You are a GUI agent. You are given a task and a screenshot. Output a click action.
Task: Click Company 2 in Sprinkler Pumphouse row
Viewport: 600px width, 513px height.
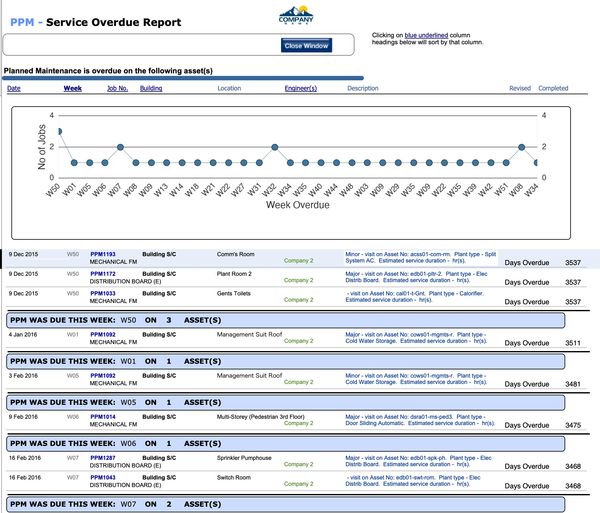299,464
